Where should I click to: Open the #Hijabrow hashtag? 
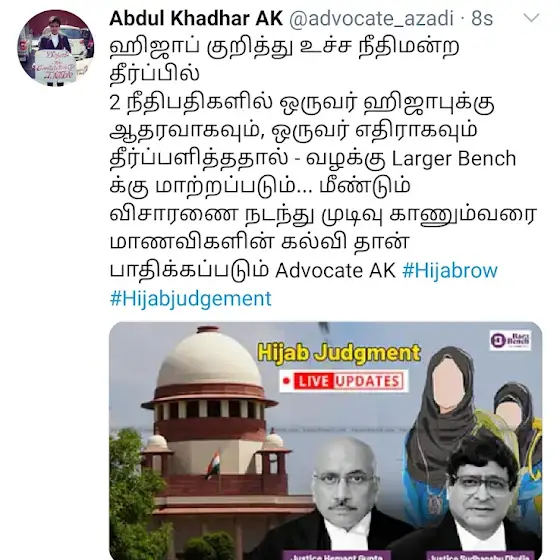(x=450, y=270)
